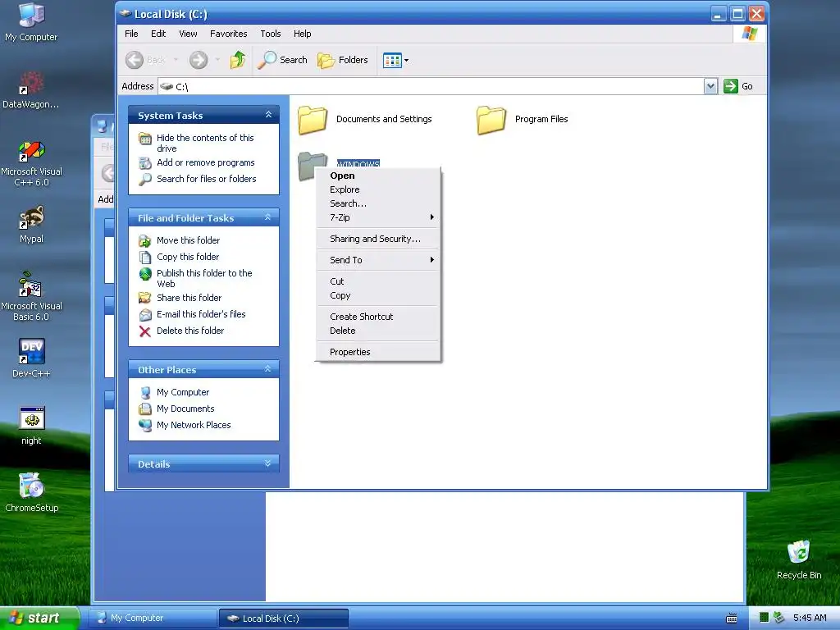Click the Forward arrow toolbar button

pos(199,60)
